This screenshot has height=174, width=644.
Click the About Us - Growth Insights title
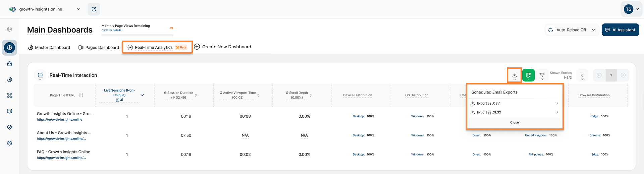(64, 133)
